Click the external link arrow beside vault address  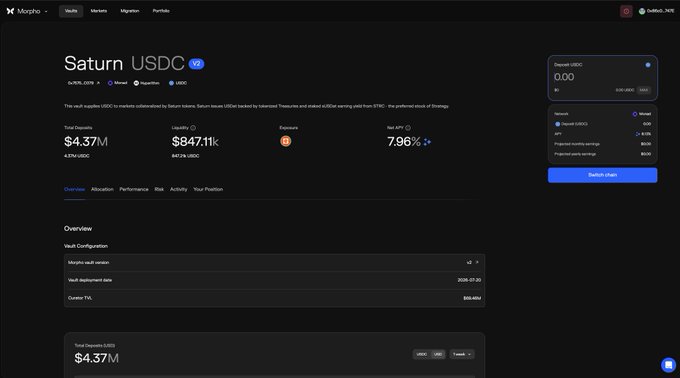(98, 83)
